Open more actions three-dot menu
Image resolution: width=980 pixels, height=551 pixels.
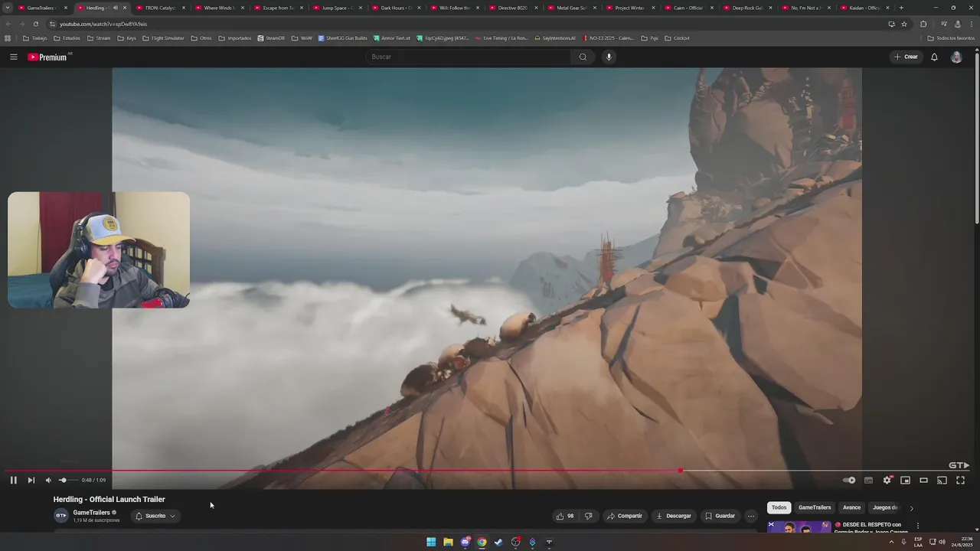750,516
